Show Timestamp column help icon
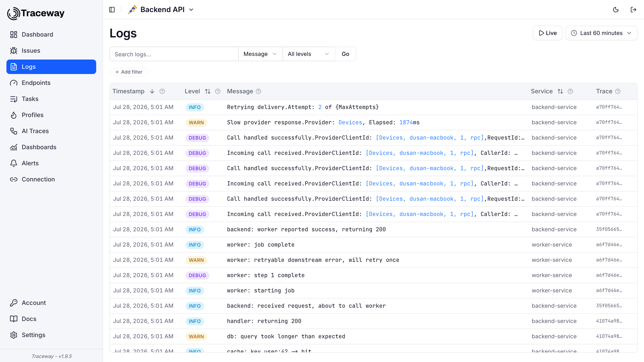 [162, 92]
